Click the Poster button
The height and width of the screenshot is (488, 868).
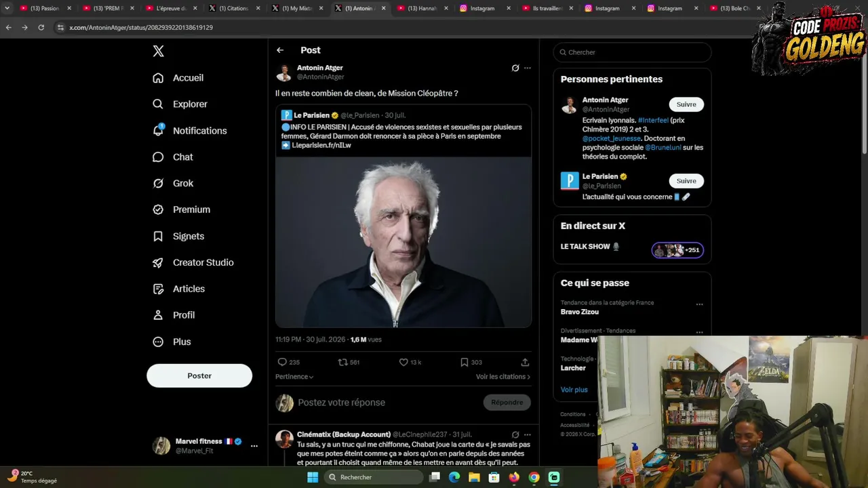[199, 375]
